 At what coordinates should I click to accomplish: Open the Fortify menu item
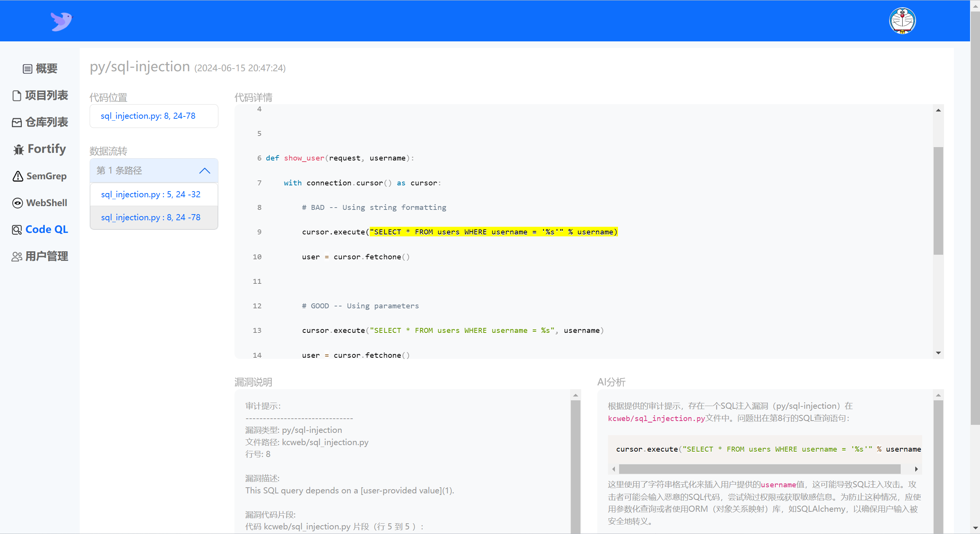pyautogui.click(x=46, y=149)
